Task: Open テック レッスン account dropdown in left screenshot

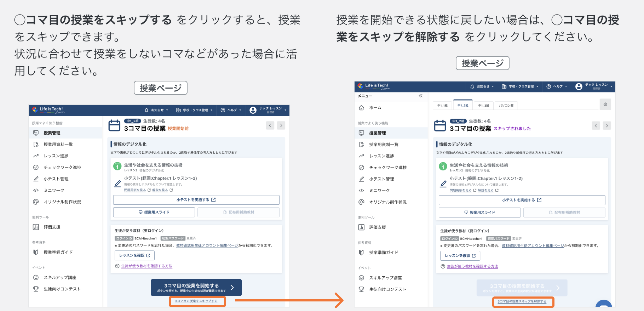Action: tap(268, 110)
